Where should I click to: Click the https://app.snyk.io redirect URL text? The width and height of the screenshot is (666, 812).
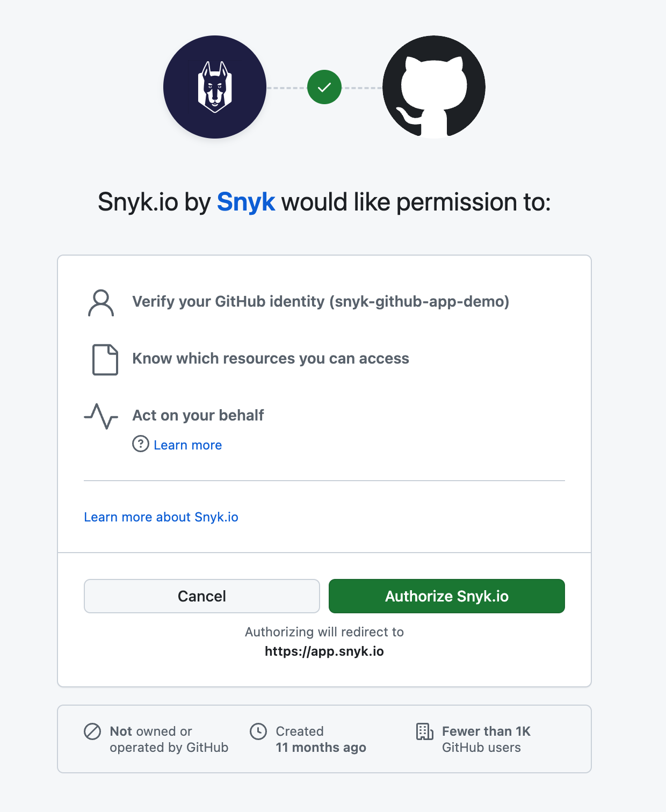tap(324, 651)
